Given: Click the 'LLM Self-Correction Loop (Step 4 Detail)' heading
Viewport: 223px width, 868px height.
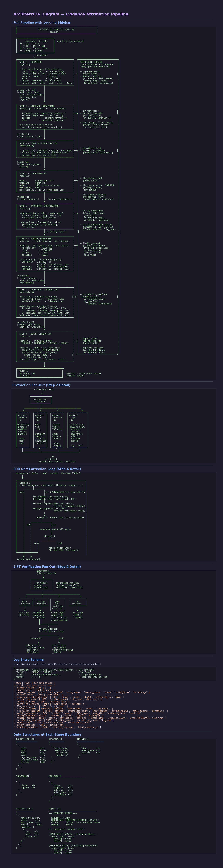Looking at the screenshot, I should pyautogui.click(x=47, y=469).
